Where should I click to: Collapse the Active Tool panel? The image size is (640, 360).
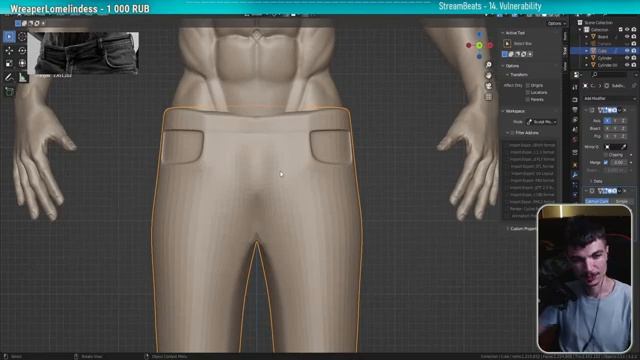click(503, 33)
